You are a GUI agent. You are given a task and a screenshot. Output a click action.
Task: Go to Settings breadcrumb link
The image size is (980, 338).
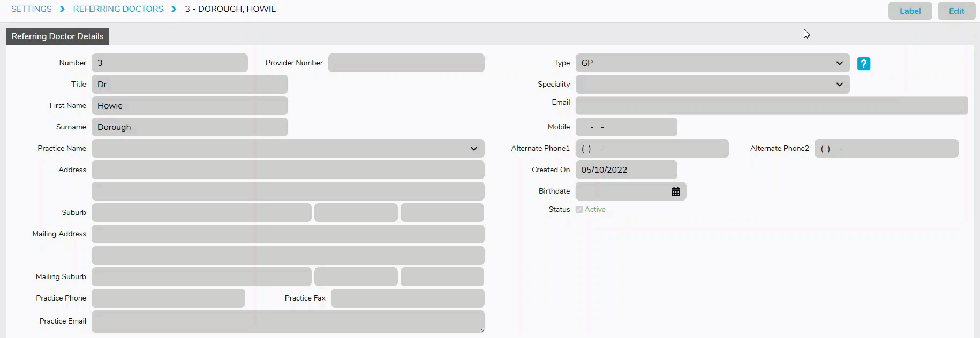click(x=32, y=9)
